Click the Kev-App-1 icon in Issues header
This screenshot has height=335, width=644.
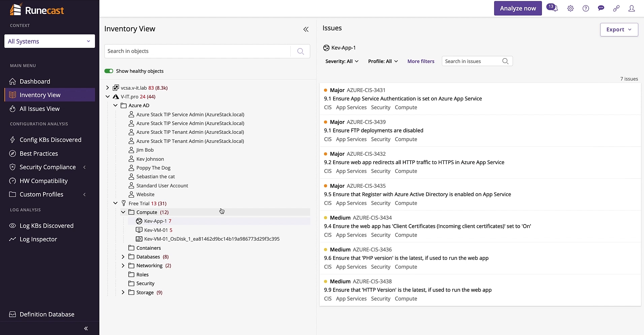pos(326,48)
